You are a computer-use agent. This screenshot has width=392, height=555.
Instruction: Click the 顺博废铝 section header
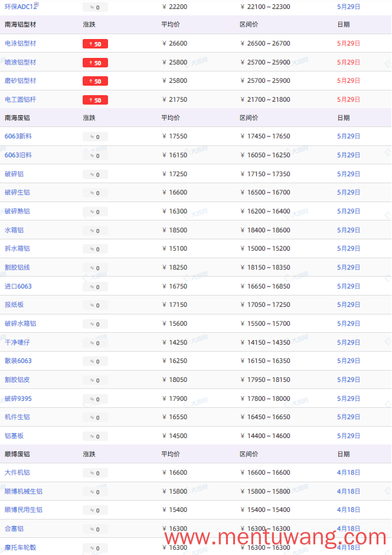point(17,454)
